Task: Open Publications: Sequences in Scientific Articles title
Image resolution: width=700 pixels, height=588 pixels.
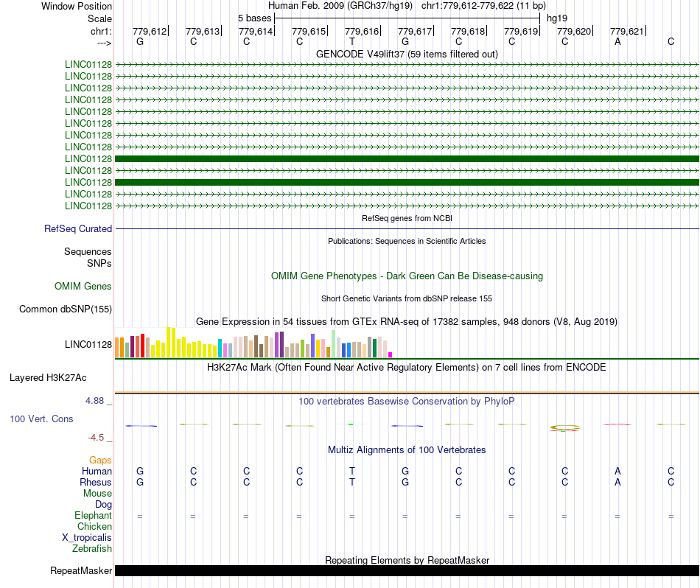Action: click(x=407, y=241)
